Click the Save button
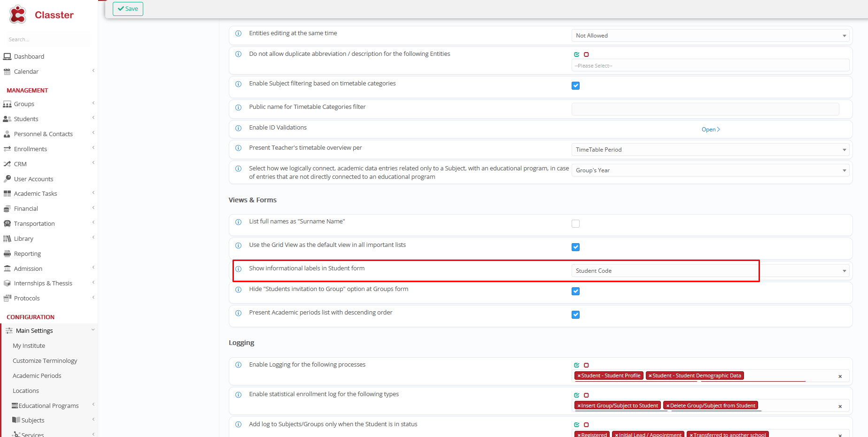 pos(128,8)
